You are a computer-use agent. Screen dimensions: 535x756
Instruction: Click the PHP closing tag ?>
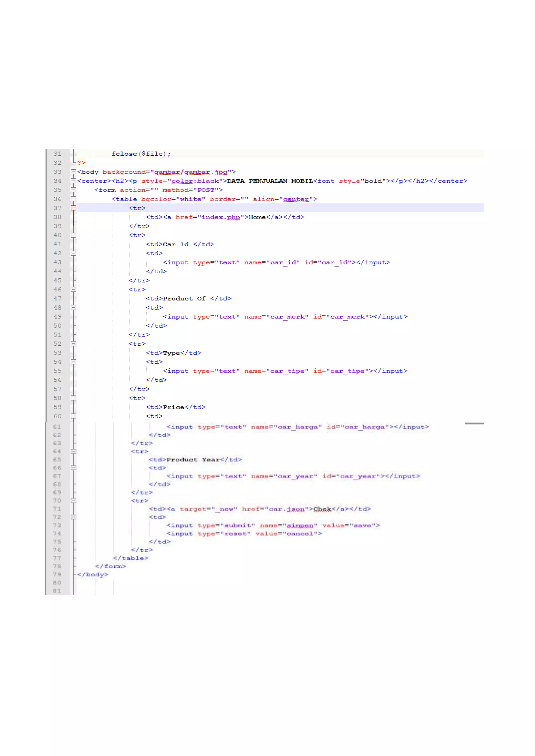pyautogui.click(x=81, y=163)
